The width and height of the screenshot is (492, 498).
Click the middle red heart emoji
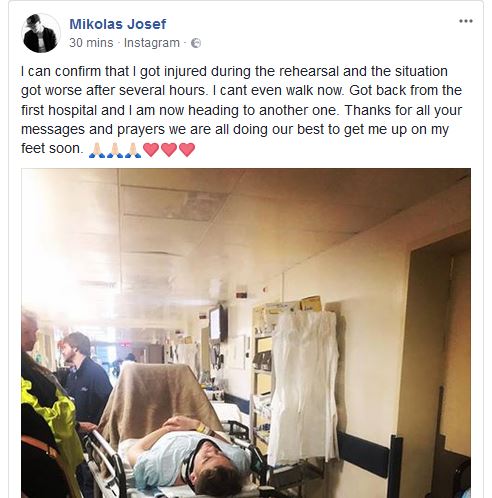click(169, 150)
